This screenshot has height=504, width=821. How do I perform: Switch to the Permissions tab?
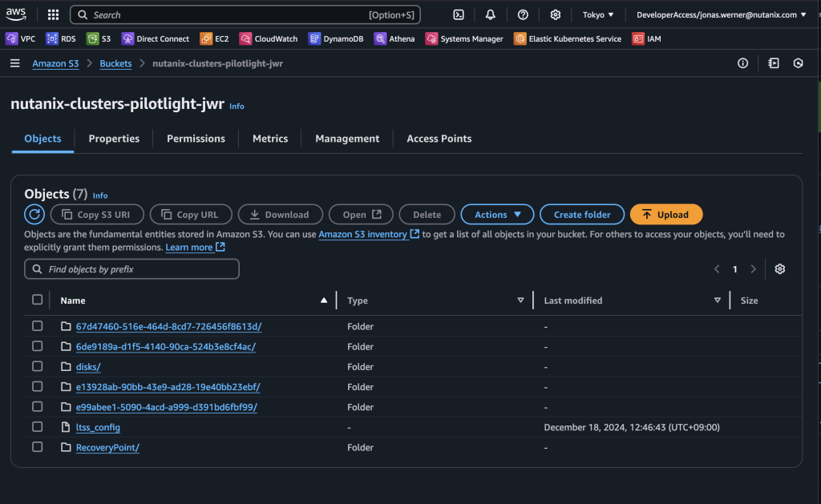(x=196, y=139)
